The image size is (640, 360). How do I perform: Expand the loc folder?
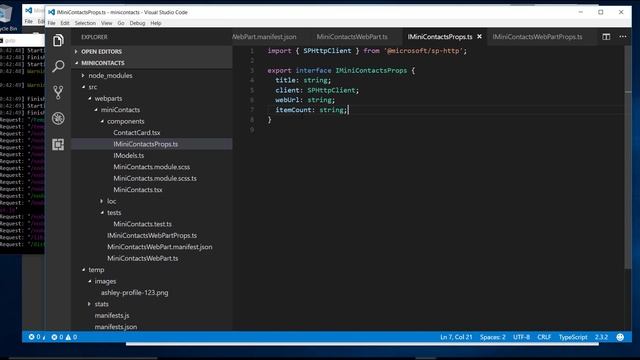click(111, 201)
